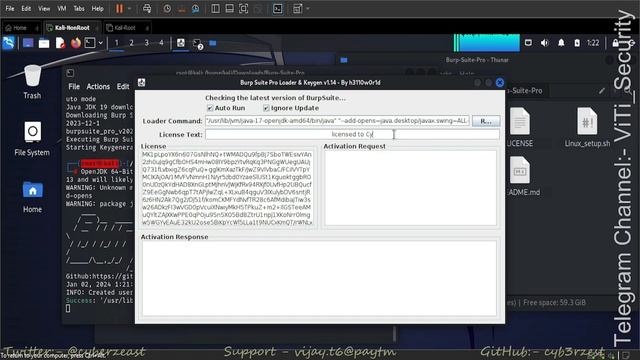Screen dimensions: 640x360
Task: Toggle the Ignore Update checkbox
Action: pyautogui.click(x=266, y=108)
